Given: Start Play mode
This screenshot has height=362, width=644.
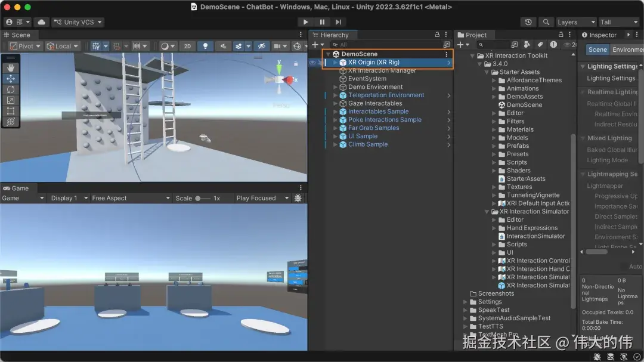Looking at the screenshot, I should (x=305, y=22).
